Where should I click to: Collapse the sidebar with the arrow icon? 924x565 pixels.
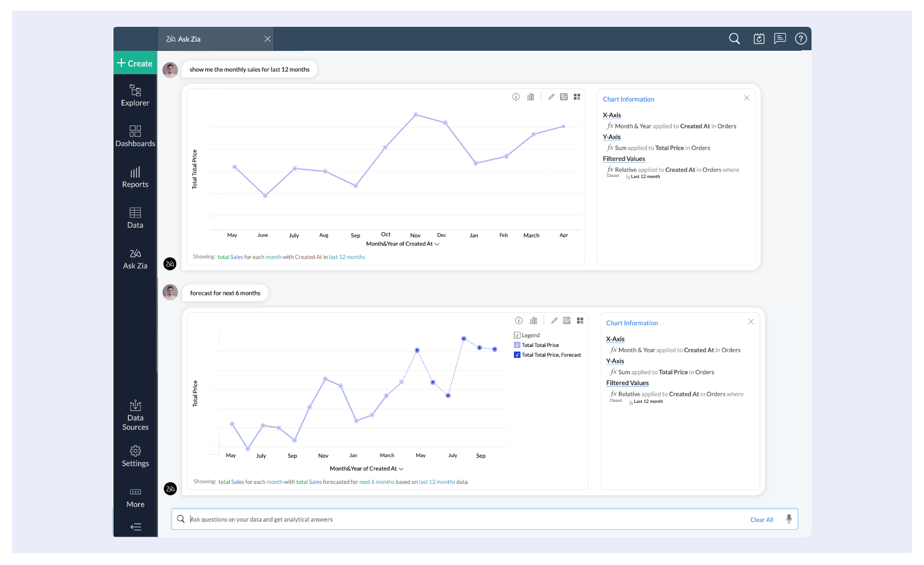tap(136, 527)
